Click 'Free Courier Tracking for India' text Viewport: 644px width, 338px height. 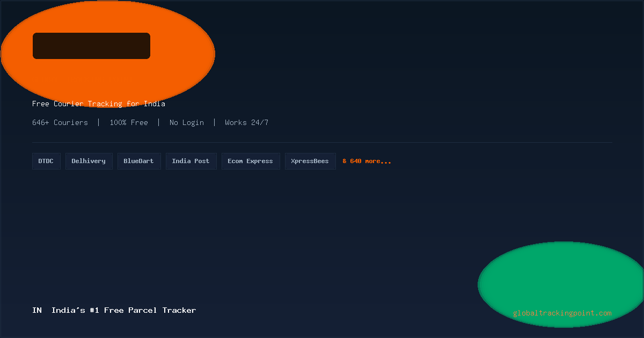click(99, 104)
